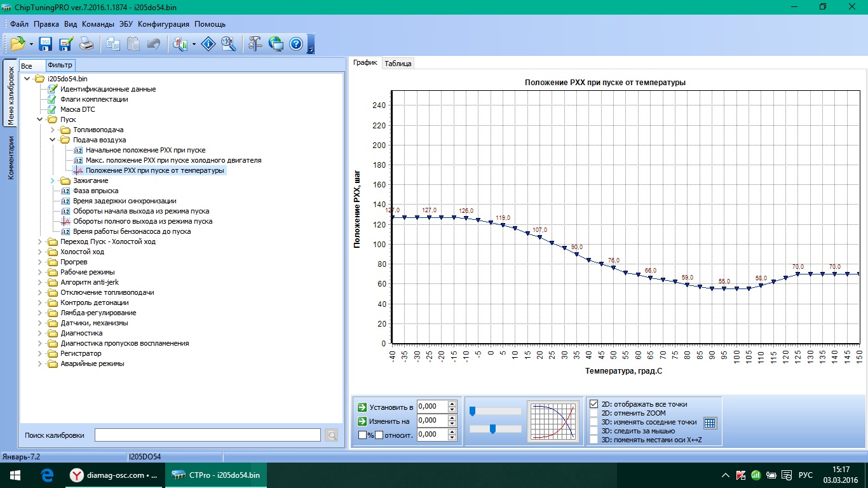Click the Установить в value field
The width and height of the screenshot is (868, 488).
coord(432,407)
